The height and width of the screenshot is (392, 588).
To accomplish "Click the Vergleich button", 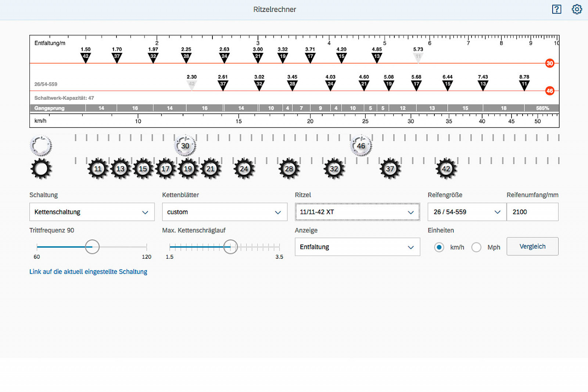I will point(532,247).
